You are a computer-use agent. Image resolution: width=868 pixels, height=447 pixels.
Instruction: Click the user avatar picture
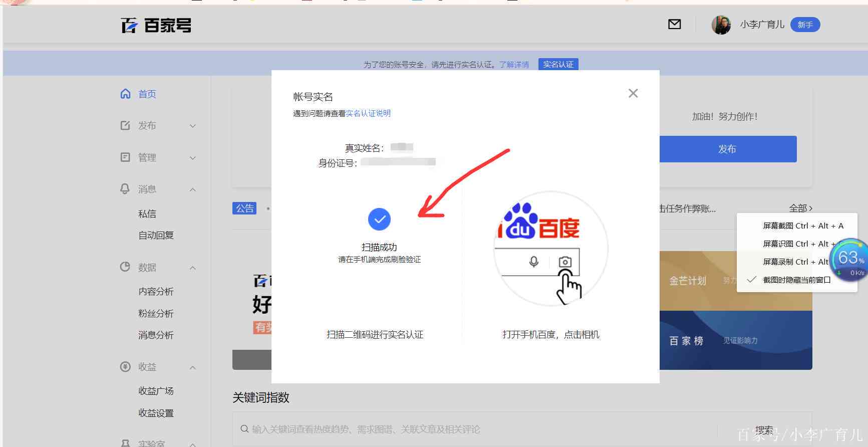721,25
